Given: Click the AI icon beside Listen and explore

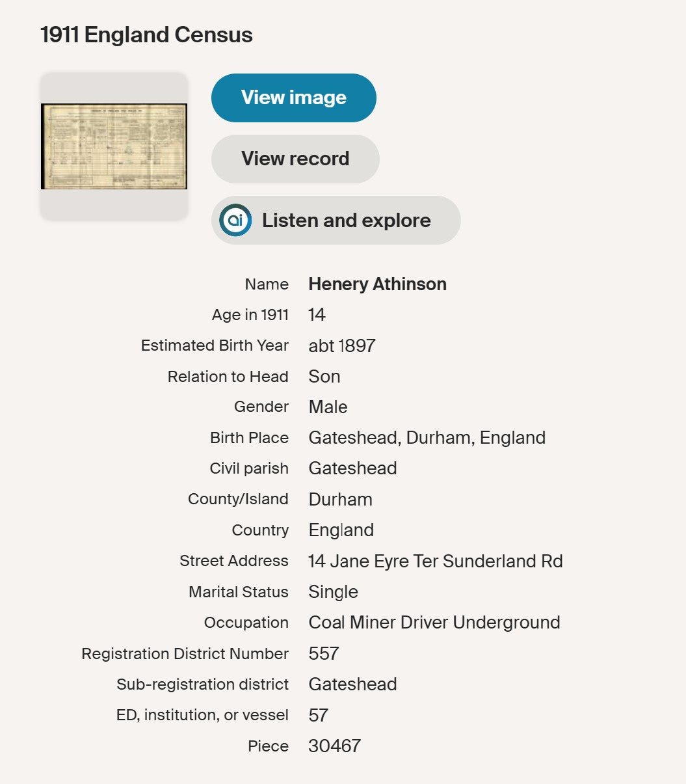Looking at the screenshot, I should click(x=235, y=221).
